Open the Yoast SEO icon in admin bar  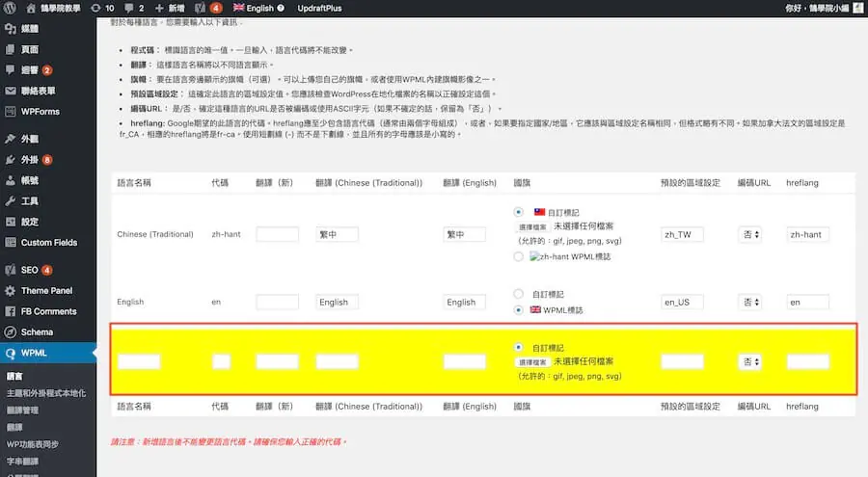pos(201,8)
